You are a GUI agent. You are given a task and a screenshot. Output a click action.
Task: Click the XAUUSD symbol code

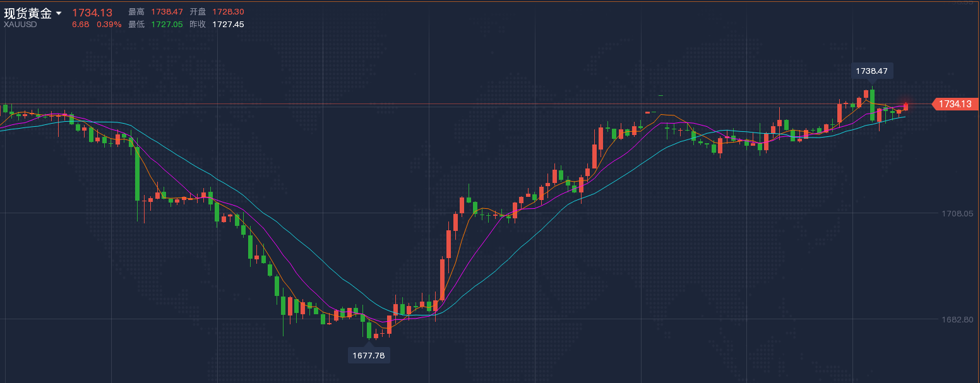[x=20, y=25]
